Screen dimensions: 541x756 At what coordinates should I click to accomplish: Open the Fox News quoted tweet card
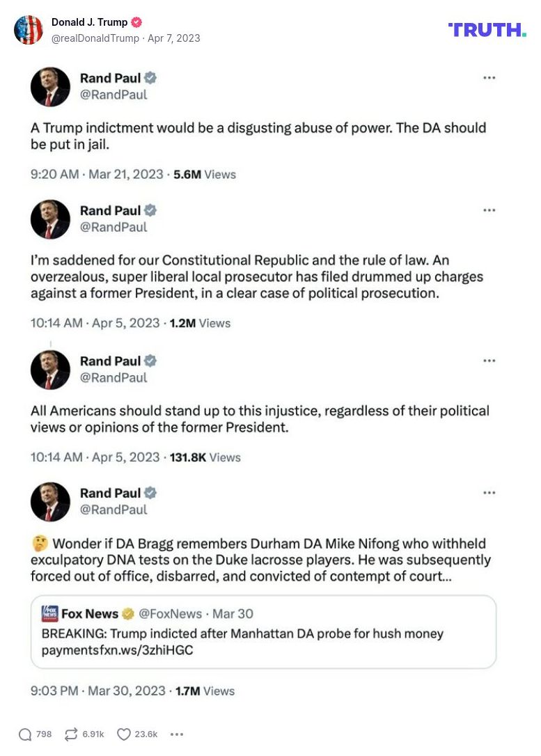pos(263,632)
